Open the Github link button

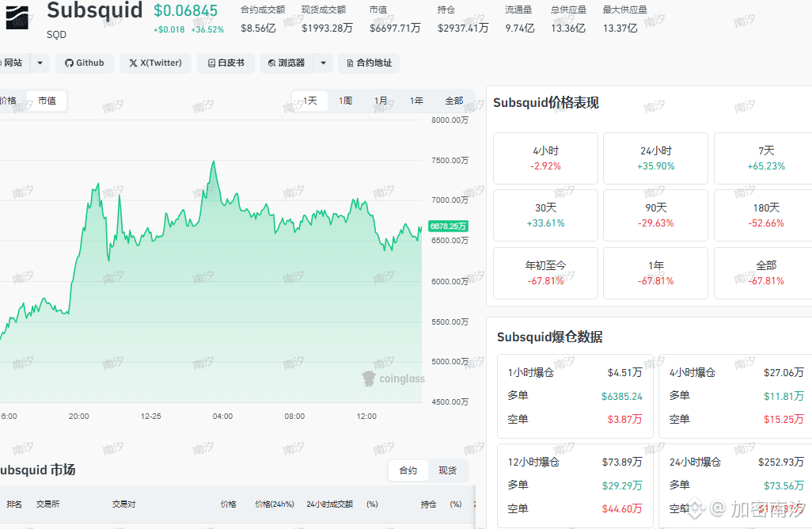(85, 63)
